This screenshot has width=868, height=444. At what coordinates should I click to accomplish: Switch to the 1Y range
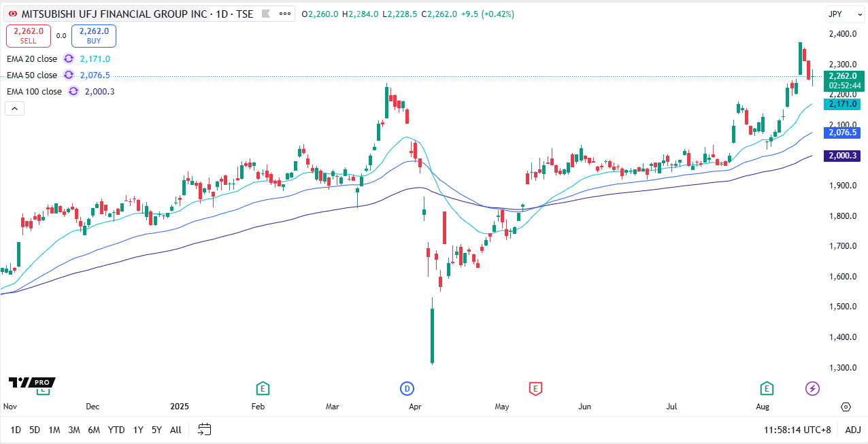pyautogui.click(x=138, y=430)
